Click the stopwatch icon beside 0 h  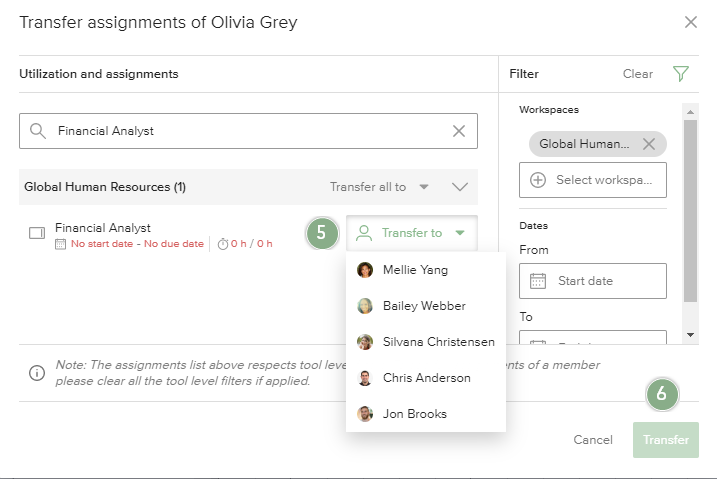click(223, 244)
